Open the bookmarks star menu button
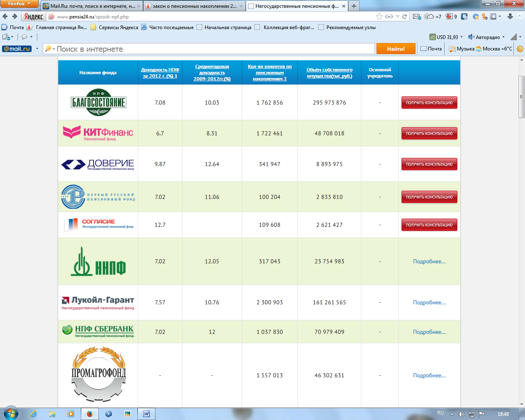 point(496,16)
